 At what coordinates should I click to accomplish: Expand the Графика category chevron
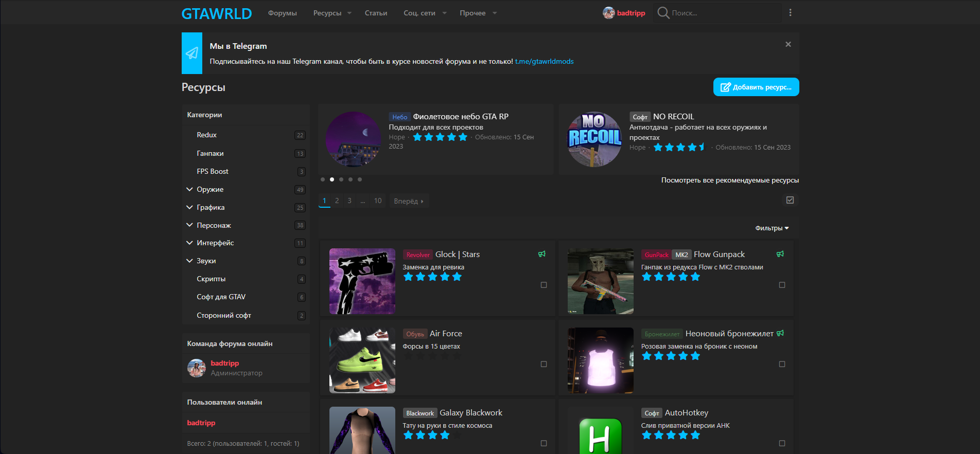pyautogui.click(x=189, y=207)
